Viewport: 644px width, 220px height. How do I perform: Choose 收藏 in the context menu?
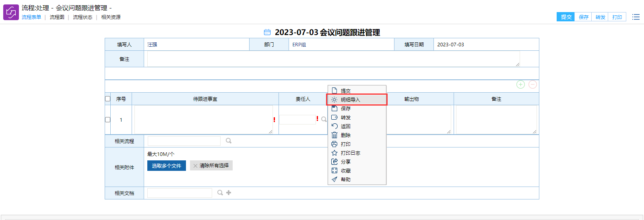tap(345, 171)
